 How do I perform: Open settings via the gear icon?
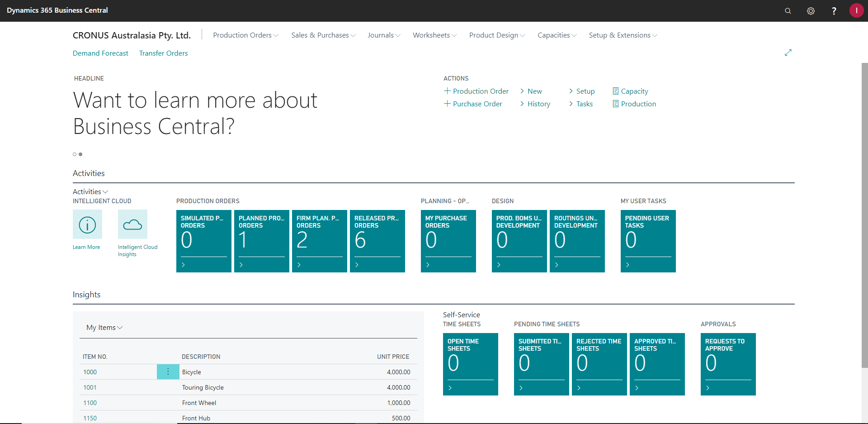click(x=811, y=10)
